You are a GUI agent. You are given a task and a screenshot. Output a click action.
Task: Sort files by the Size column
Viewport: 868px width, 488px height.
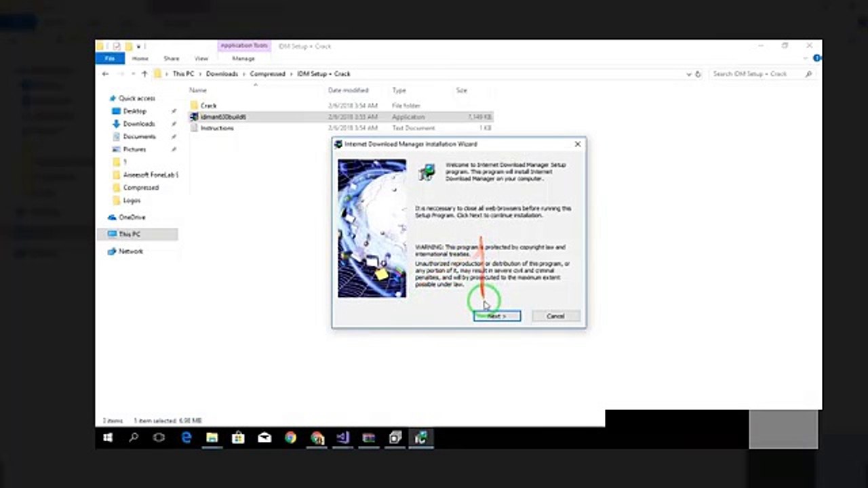pos(462,90)
